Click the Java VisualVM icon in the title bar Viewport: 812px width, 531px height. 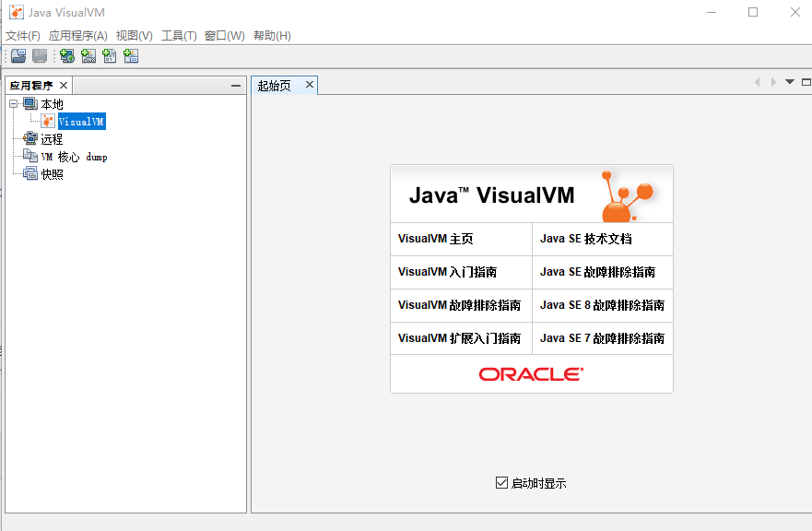point(17,12)
